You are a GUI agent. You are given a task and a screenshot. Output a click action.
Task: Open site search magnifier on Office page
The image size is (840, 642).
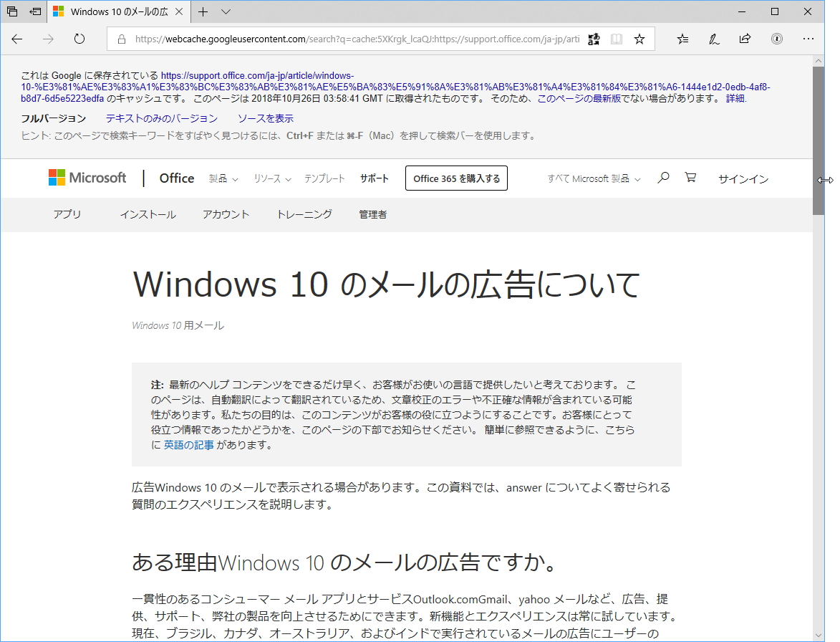[662, 178]
